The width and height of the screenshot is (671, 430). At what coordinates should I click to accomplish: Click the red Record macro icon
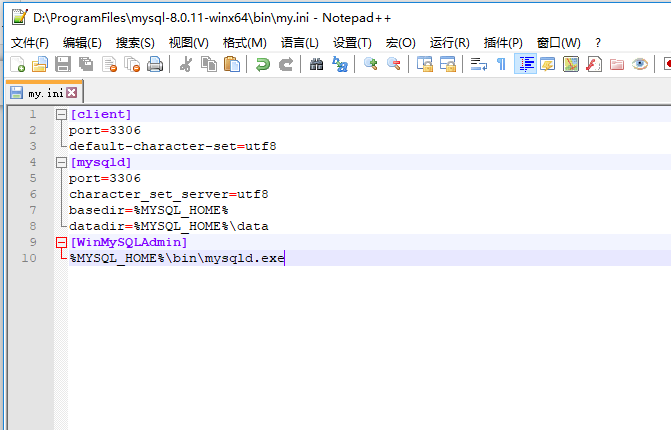[667, 65]
